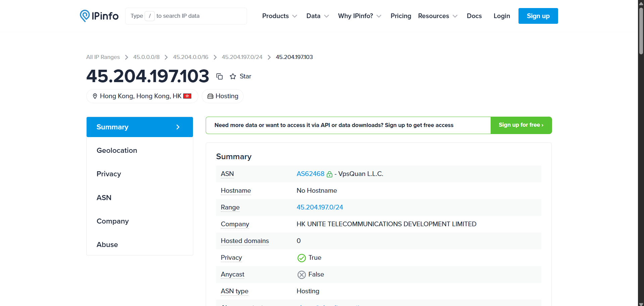The width and height of the screenshot is (644, 306).
Task: Click the Hosted domains value 0
Action: [299, 241]
